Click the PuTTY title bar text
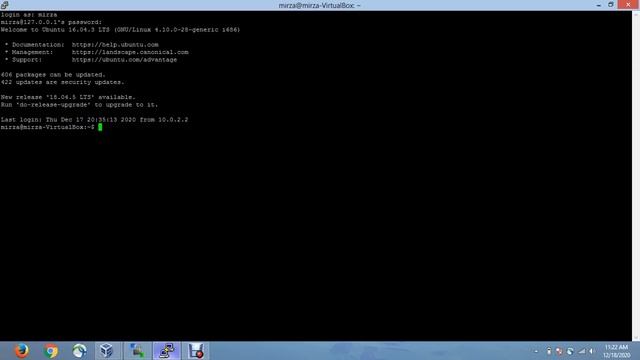This screenshot has width=640, height=360. pyautogui.click(x=320, y=5)
